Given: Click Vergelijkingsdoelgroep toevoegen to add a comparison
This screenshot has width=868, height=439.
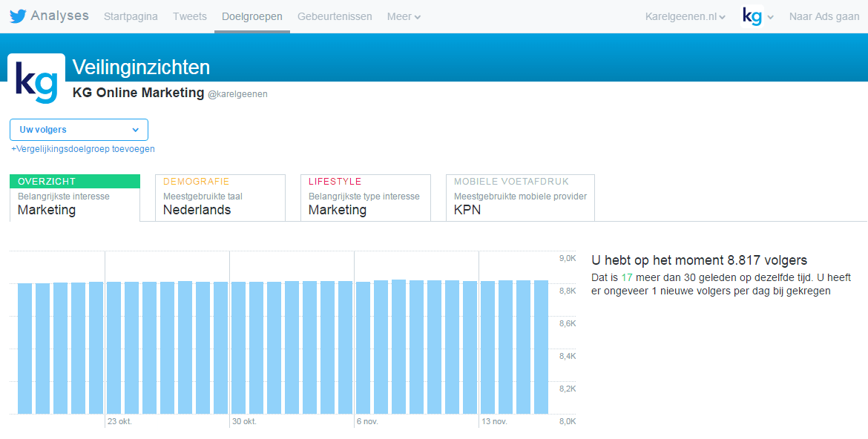Looking at the screenshot, I should [81, 148].
